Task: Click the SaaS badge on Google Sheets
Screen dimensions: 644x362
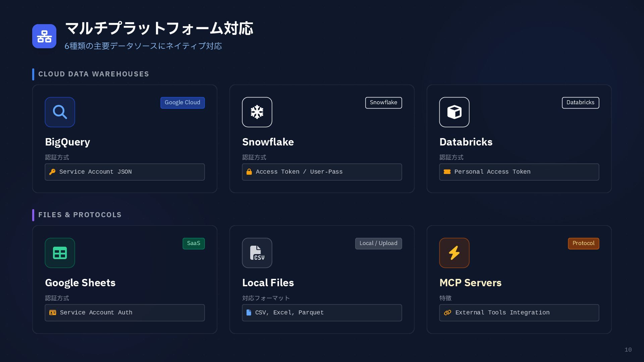Action: point(194,243)
